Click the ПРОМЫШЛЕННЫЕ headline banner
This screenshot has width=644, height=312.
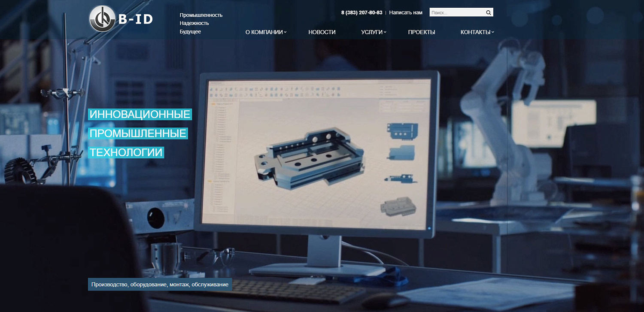coord(138,133)
